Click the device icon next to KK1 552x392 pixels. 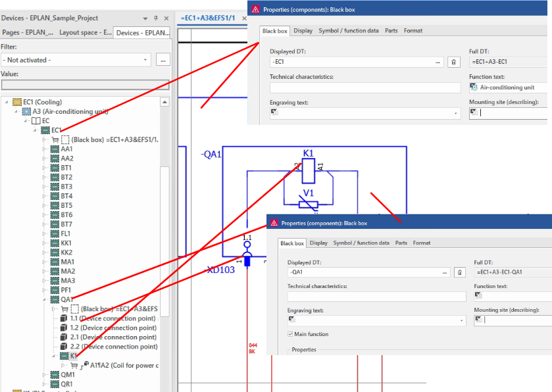coord(55,243)
